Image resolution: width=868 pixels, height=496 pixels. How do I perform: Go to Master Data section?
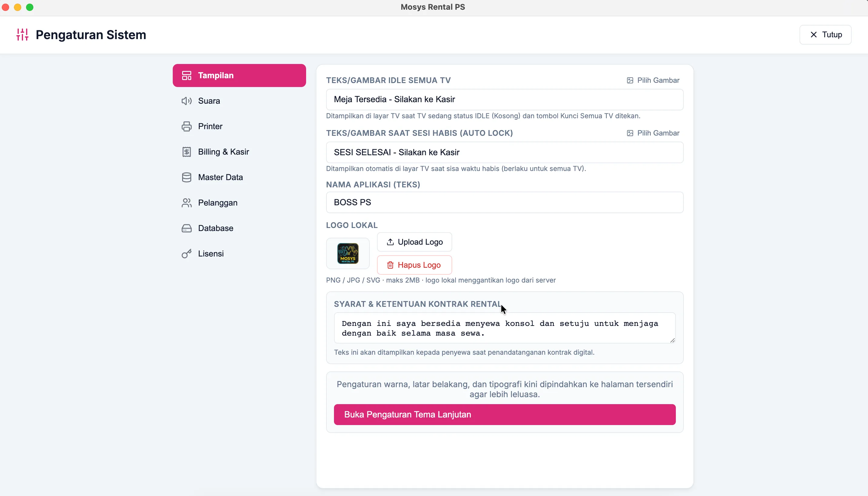(239, 177)
